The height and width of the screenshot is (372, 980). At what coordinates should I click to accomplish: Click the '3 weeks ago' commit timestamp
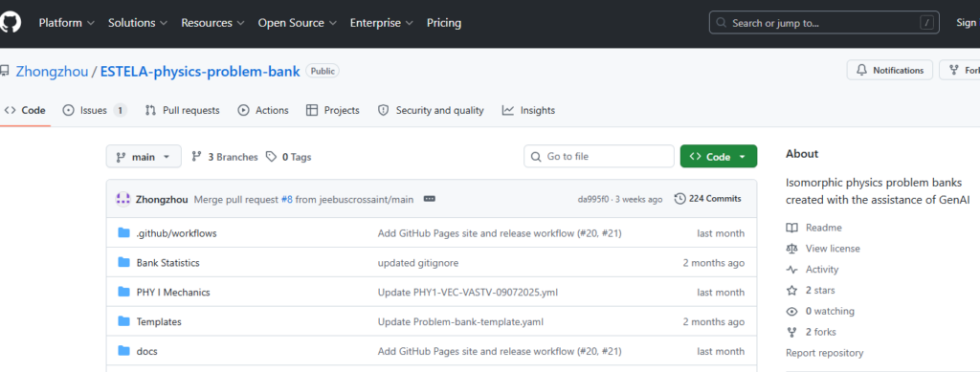click(x=638, y=199)
